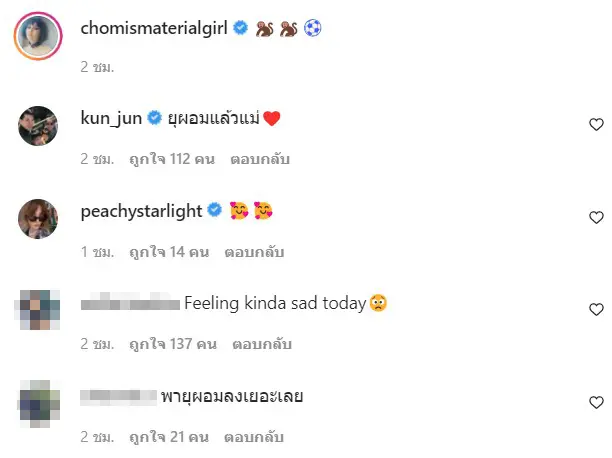Reply to the 'Feeling kinda sad today' comment
The image size is (612, 458).
(262, 344)
